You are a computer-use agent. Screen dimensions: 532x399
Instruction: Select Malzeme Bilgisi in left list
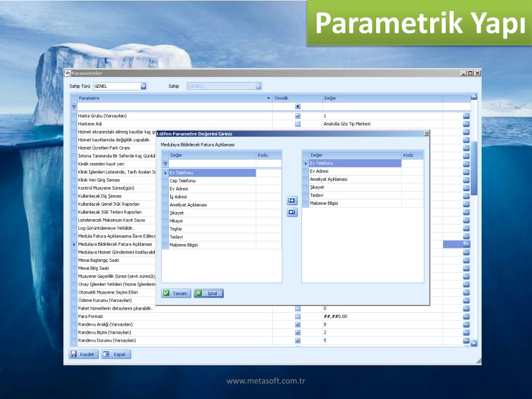click(x=212, y=245)
